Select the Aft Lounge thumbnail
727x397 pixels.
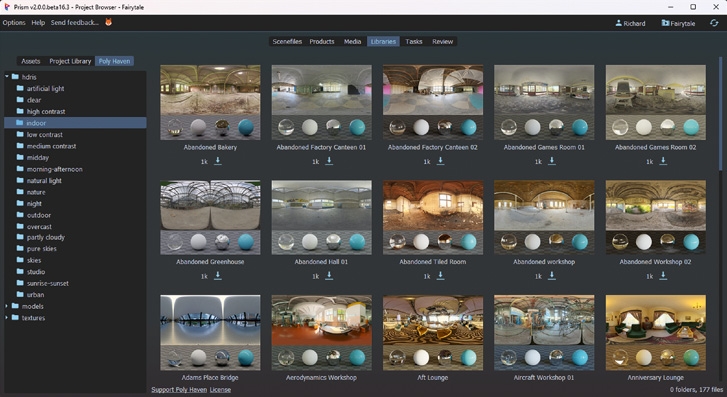(x=433, y=333)
